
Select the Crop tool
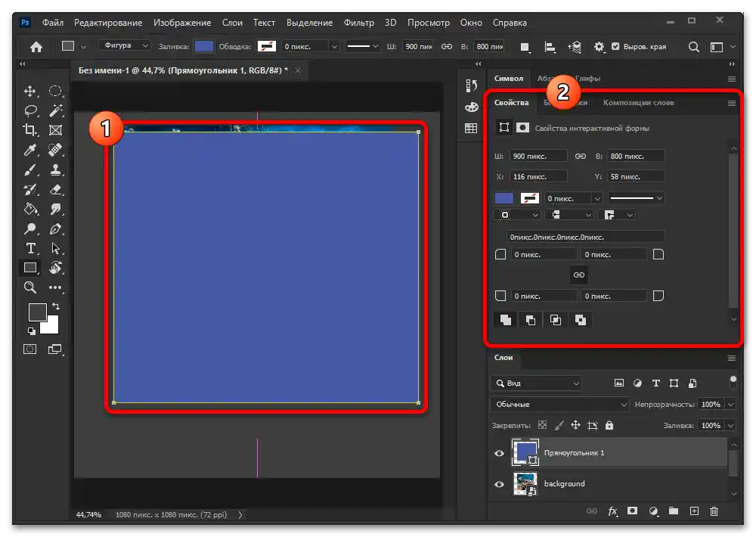coord(30,130)
